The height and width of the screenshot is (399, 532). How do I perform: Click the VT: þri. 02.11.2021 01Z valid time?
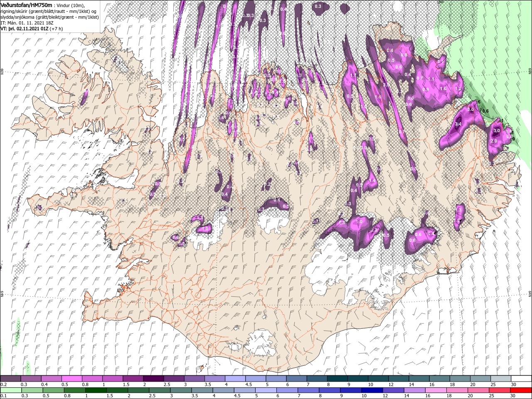25,29
